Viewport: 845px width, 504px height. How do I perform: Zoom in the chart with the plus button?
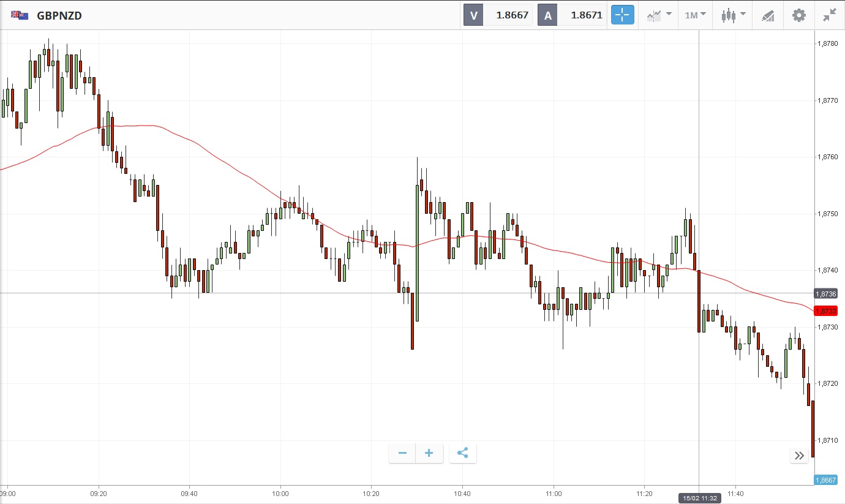pyautogui.click(x=429, y=453)
